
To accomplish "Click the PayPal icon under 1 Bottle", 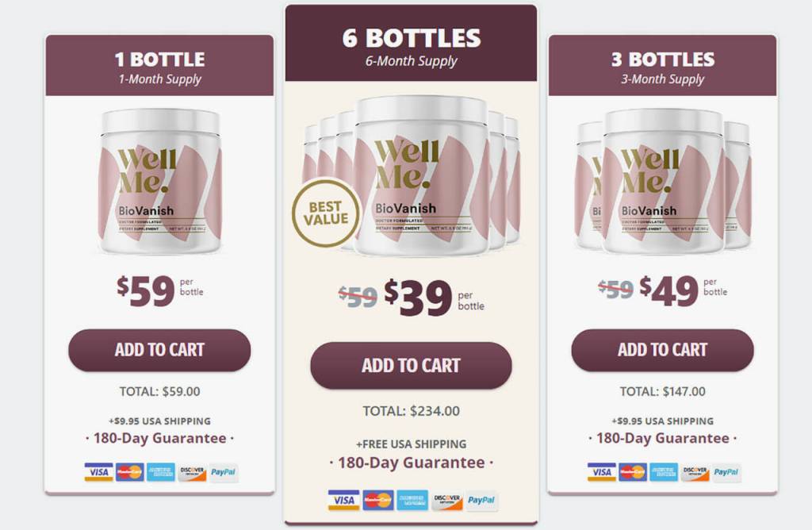I will point(224,473).
